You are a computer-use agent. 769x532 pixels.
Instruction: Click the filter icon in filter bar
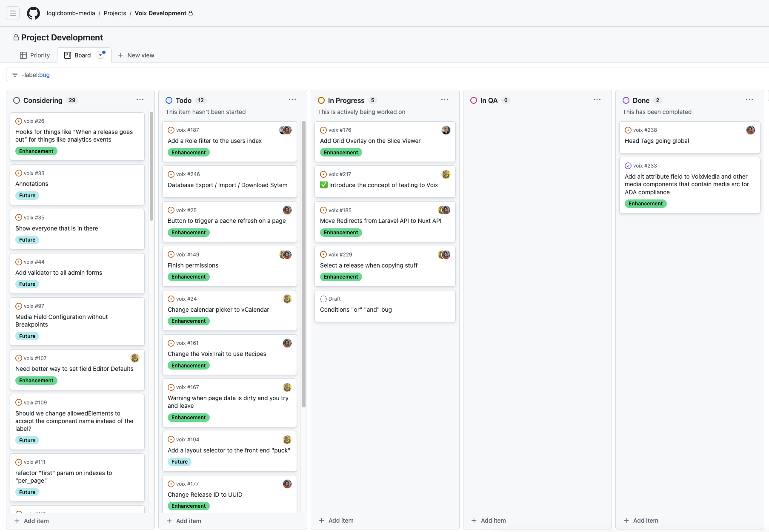[x=15, y=75]
